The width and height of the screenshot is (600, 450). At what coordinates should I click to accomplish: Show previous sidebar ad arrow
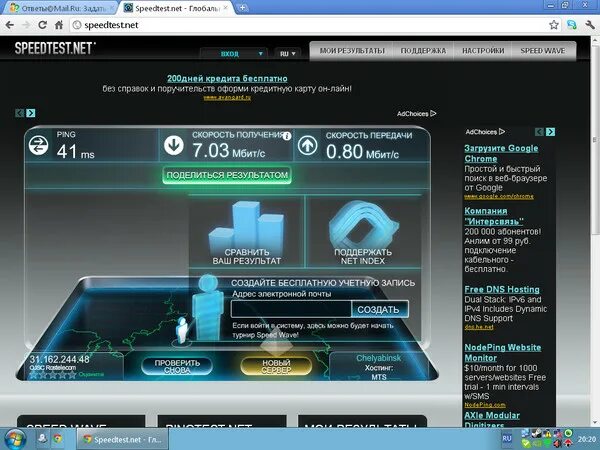click(x=539, y=132)
